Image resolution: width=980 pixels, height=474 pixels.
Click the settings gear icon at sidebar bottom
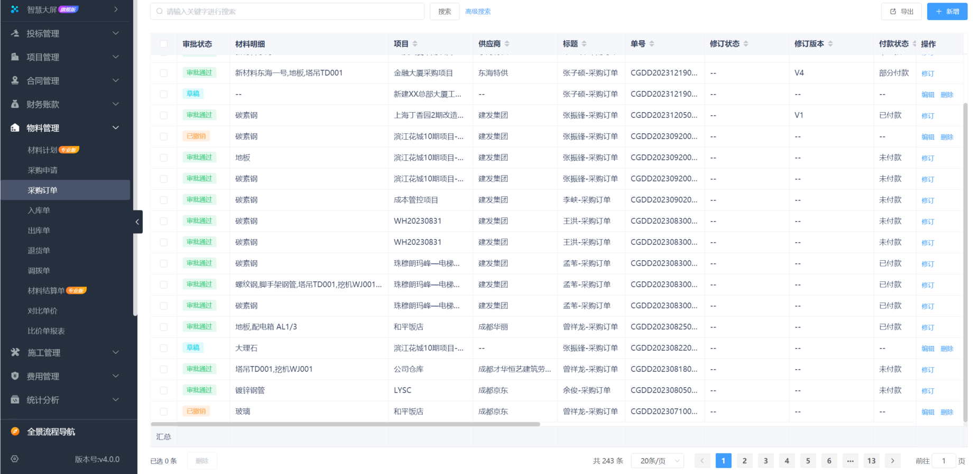[x=15, y=459]
